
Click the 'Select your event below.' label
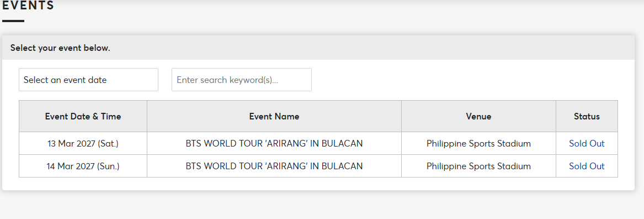(x=60, y=48)
